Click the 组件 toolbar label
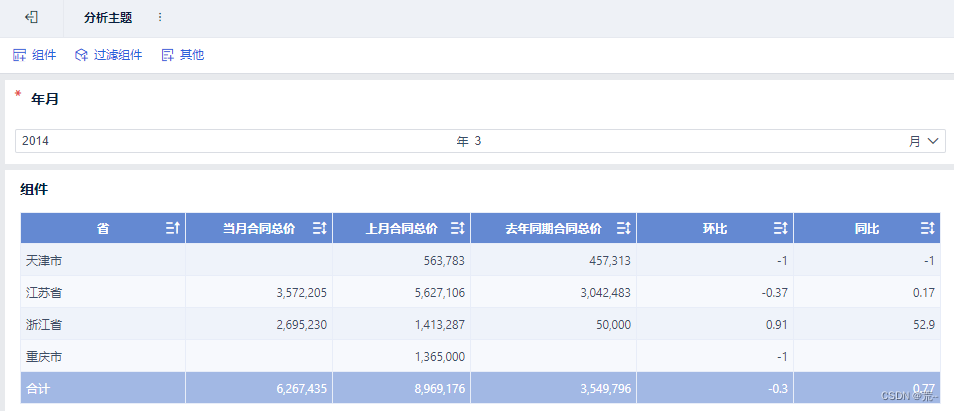 click(x=44, y=55)
